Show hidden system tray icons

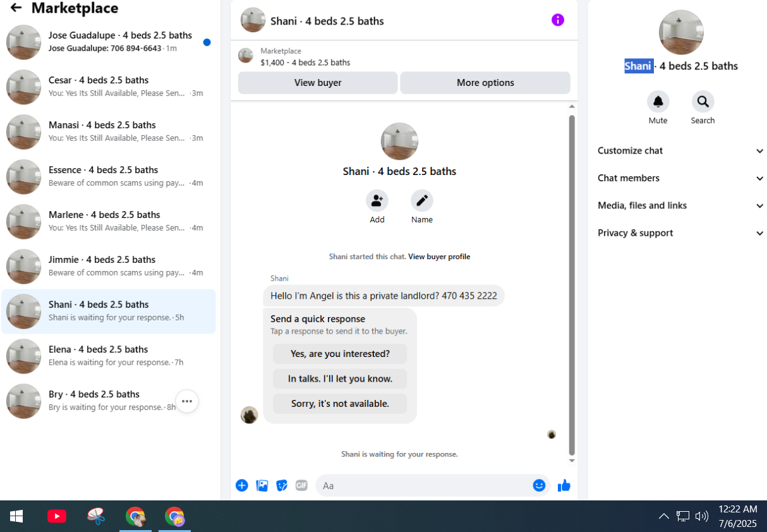pos(663,516)
